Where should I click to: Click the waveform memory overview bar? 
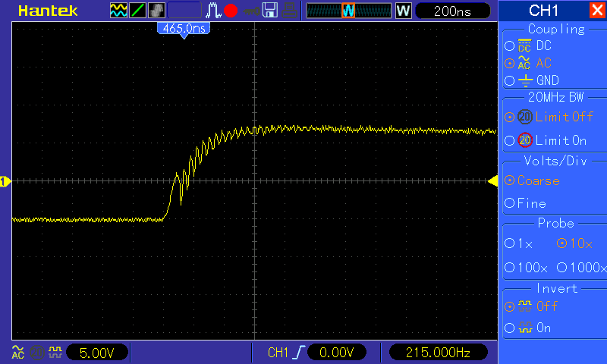[349, 11]
